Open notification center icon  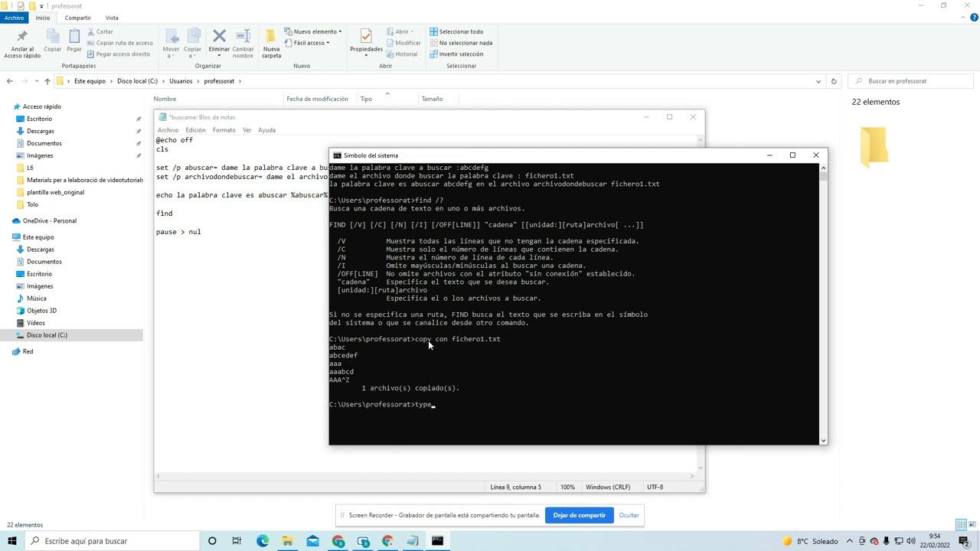(x=968, y=541)
